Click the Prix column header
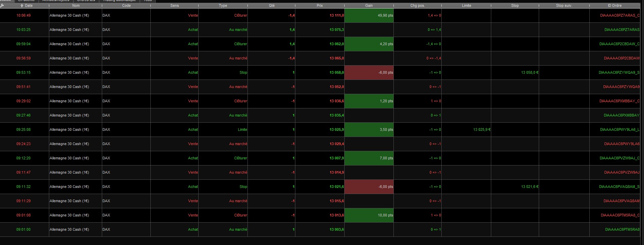Image resolution: width=644 pixels, height=245 pixels. click(319, 6)
